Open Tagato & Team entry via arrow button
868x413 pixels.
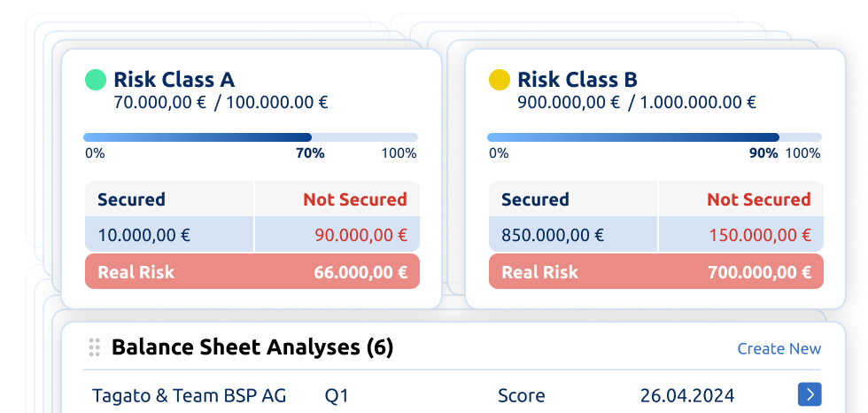809,394
